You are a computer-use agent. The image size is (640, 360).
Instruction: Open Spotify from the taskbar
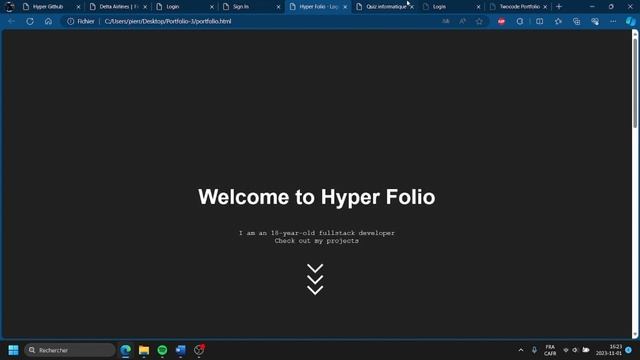click(162, 350)
